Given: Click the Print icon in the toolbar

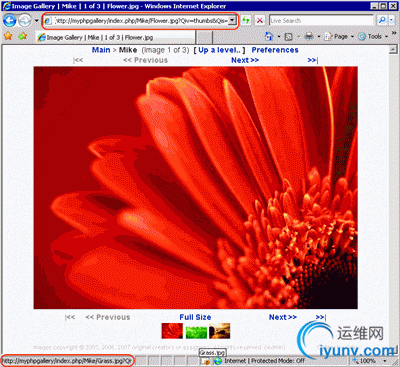Looking at the screenshot, I should pos(309,36).
